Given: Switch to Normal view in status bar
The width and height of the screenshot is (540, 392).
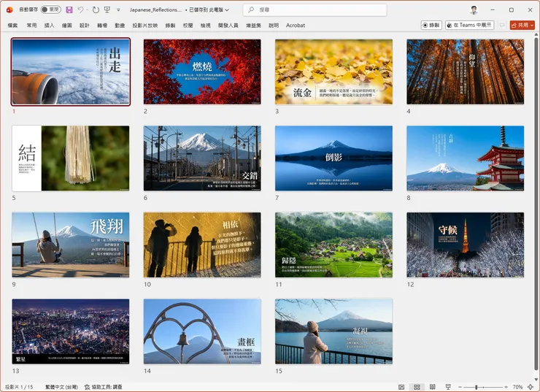Looking at the screenshot, I should 401,386.
